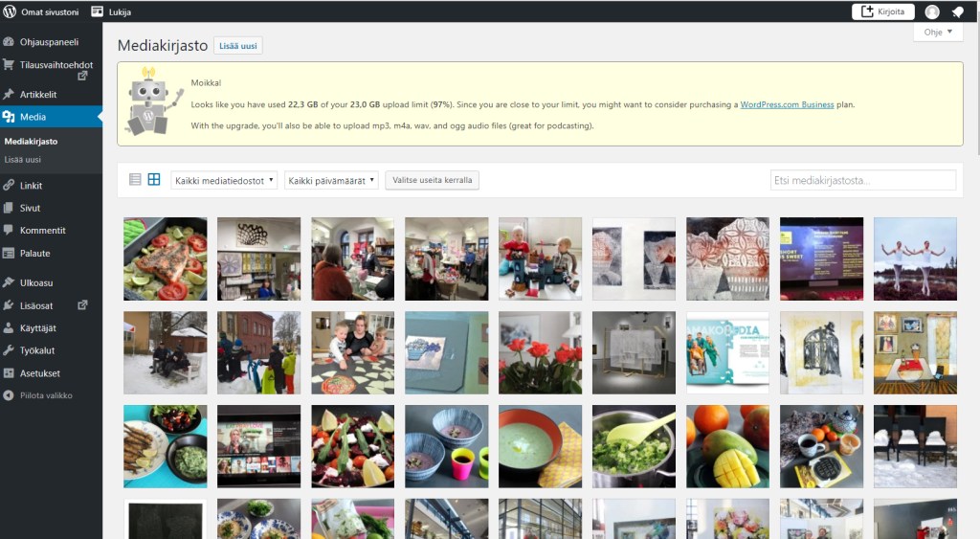This screenshot has width=980, height=539.
Task: Click the Etsi mediakirjastosta search field
Action: click(863, 180)
